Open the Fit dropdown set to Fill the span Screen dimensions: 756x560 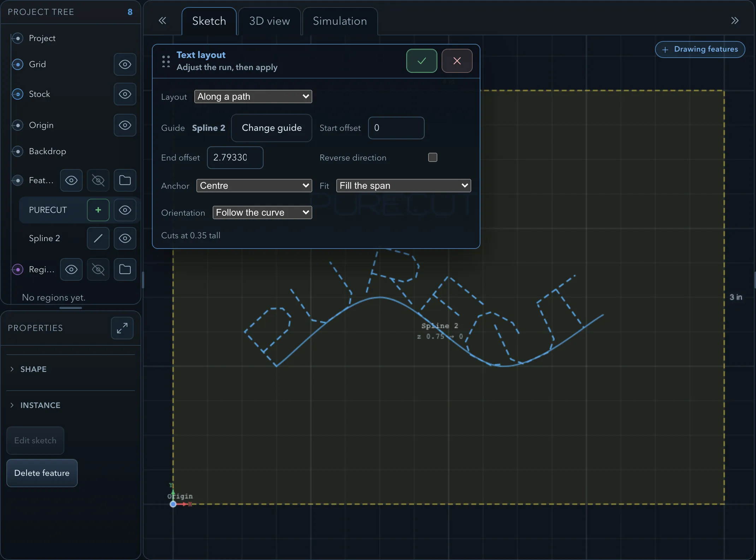(x=403, y=186)
